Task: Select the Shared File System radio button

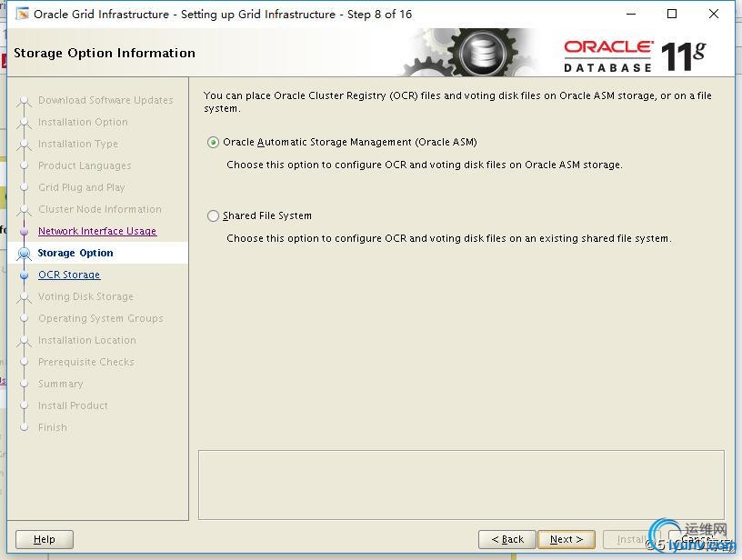Action: click(x=213, y=216)
